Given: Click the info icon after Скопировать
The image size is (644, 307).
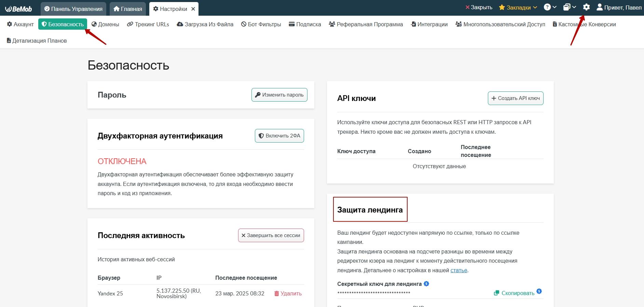Looking at the screenshot, I should point(539,291).
